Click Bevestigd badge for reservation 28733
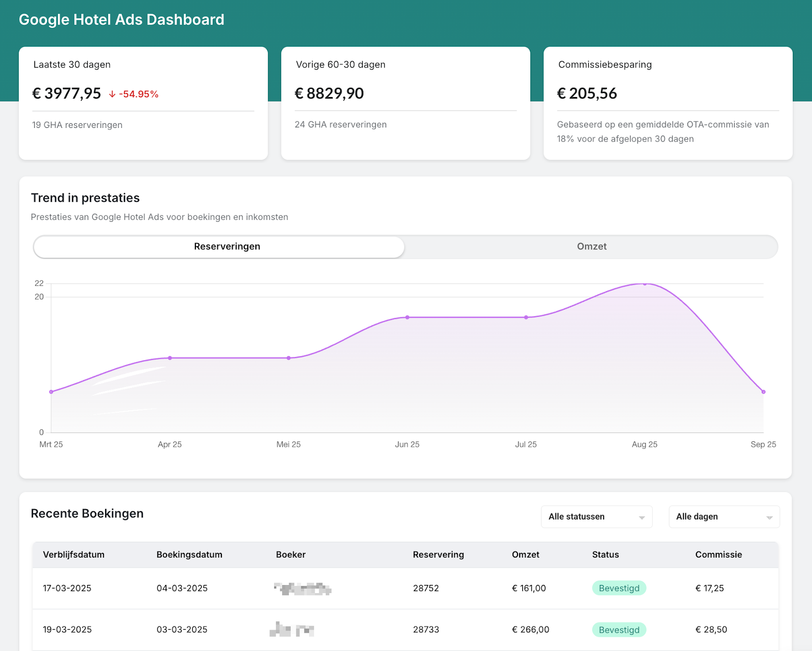The width and height of the screenshot is (812, 651). 619,630
